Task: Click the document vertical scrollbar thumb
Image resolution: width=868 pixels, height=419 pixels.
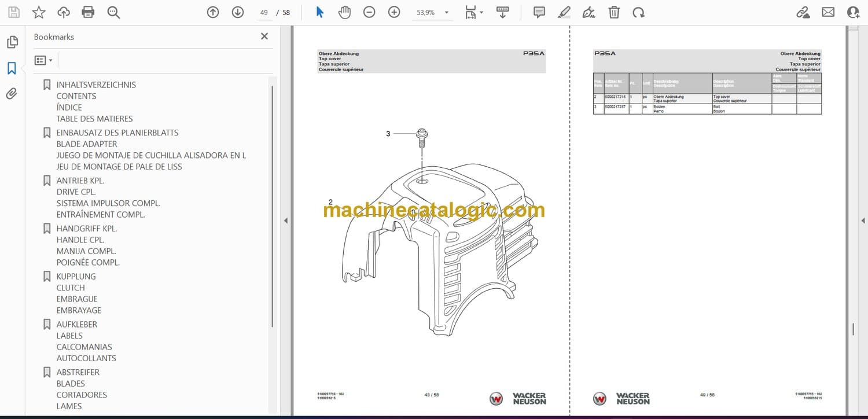Action: pyautogui.click(x=853, y=329)
